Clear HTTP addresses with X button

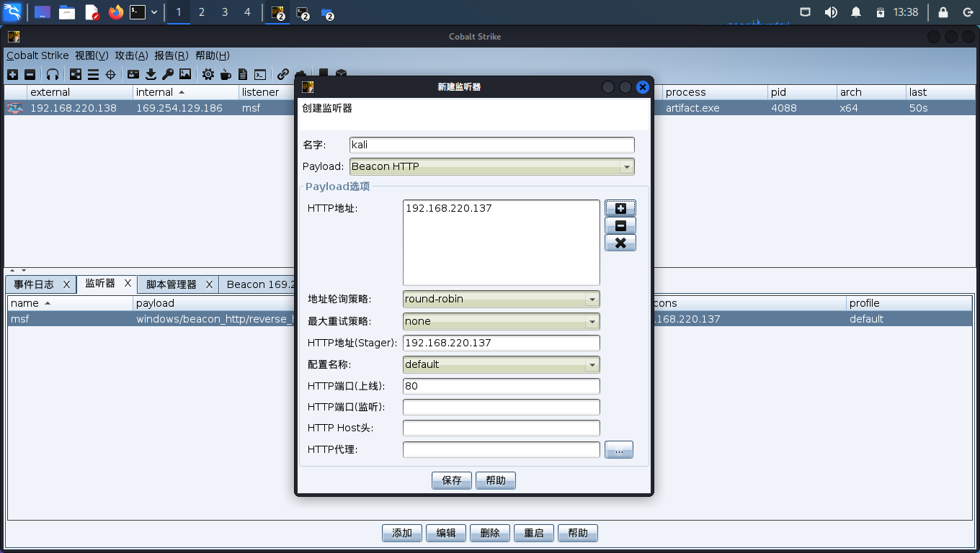tap(620, 243)
